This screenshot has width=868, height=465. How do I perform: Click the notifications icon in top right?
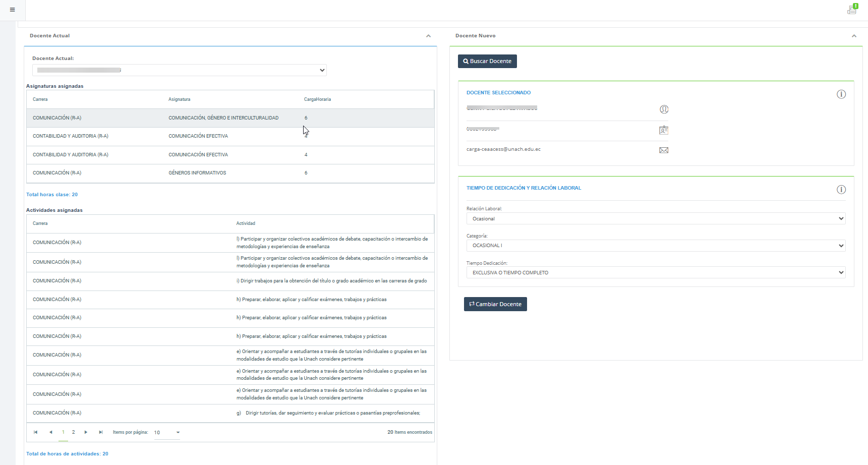(852, 10)
